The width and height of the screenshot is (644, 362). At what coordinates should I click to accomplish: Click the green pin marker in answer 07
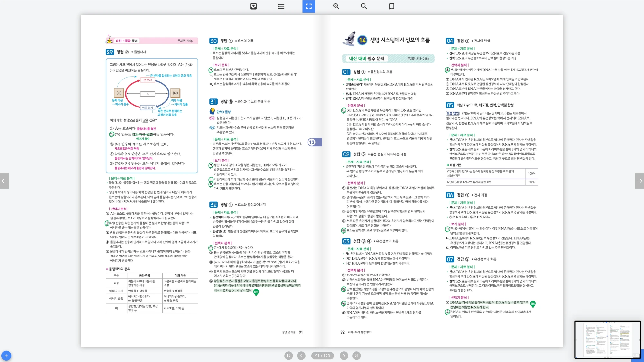pyautogui.click(x=533, y=304)
